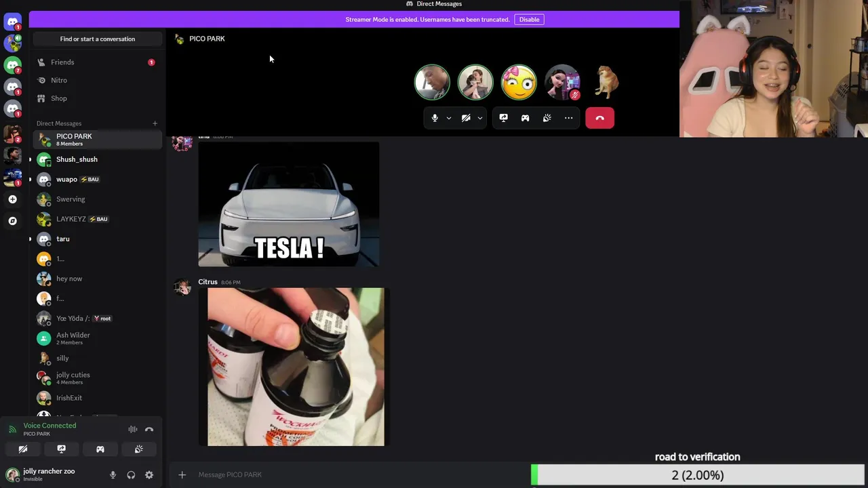Image resolution: width=868 pixels, height=488 pixels.
Task: Open camera options arrow in call bar
Action: click(479, 118)
